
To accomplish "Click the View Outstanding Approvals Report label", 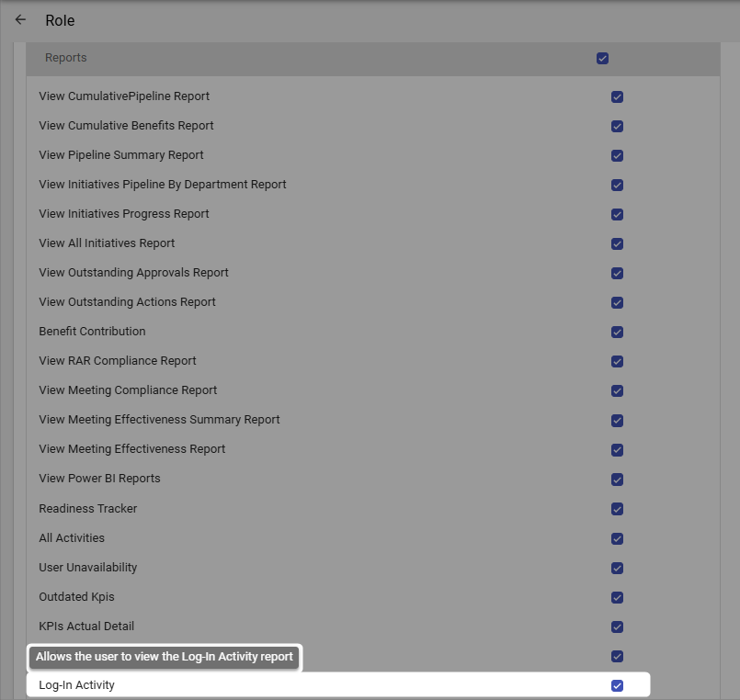I will (x=133, y=273).
